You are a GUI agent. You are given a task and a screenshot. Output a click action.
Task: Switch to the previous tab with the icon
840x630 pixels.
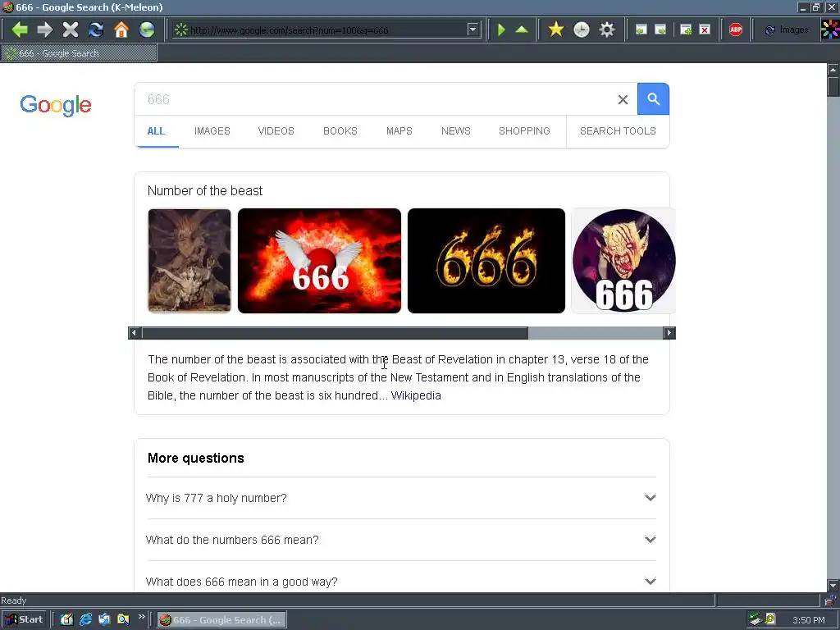click(x=641, y=30)
